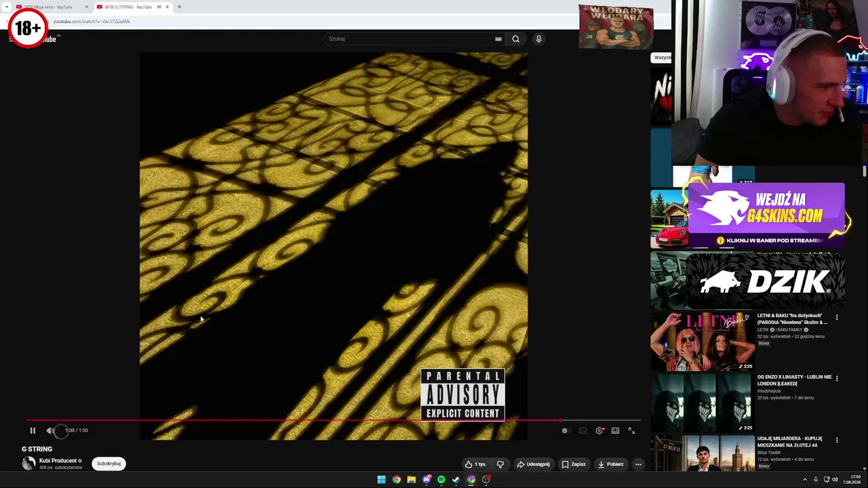Image resolution: width=868 pixels, height=488 pixels.
Task: Open OG ENZO X LINIASTY title link
Action: pyautogui.click(x=794, y=380)
